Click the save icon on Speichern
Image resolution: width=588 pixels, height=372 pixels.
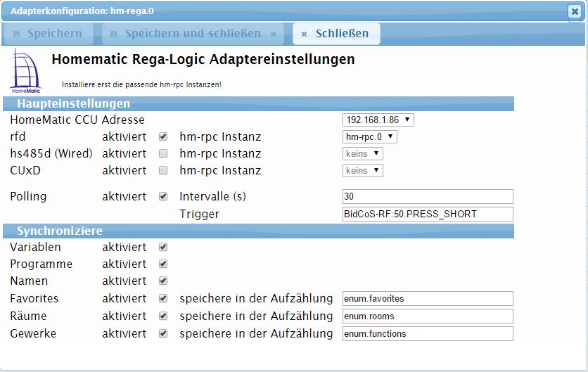[17, 34]
